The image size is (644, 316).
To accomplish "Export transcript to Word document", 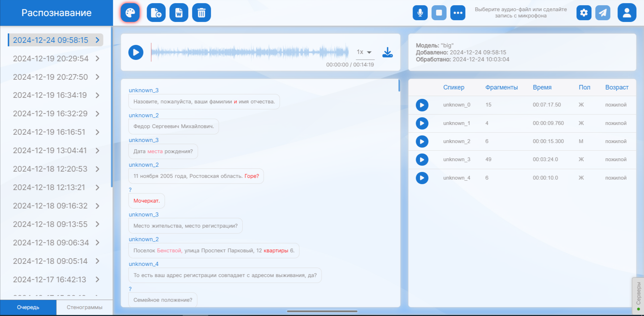I will click(179, 13).
